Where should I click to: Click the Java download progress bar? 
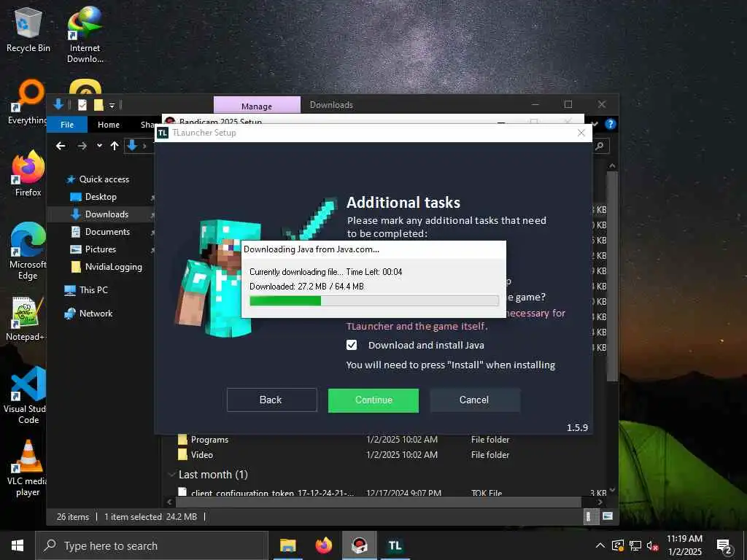[x=374, y=300]
